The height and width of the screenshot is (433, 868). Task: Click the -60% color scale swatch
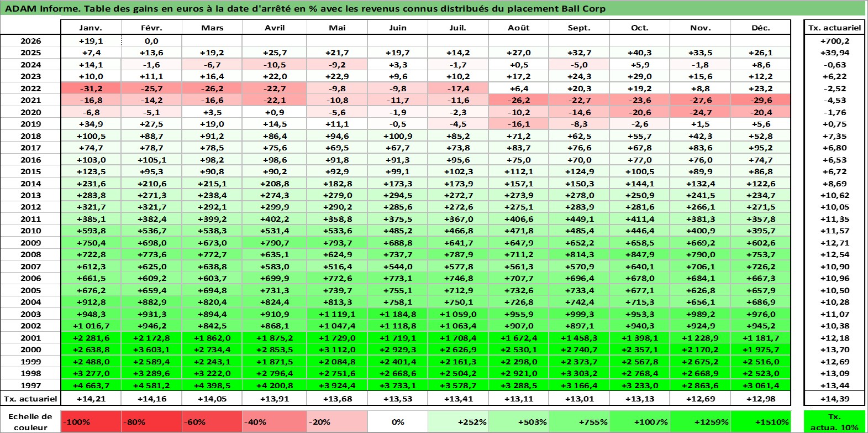212,421
